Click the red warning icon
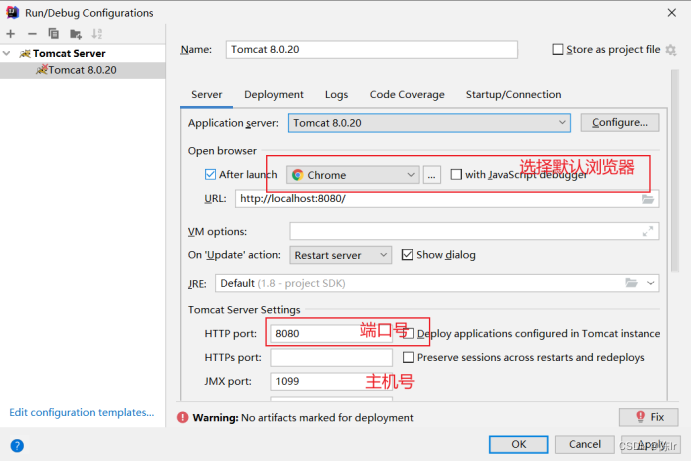This screenshot has height=461, width=692. pos(182,417)
